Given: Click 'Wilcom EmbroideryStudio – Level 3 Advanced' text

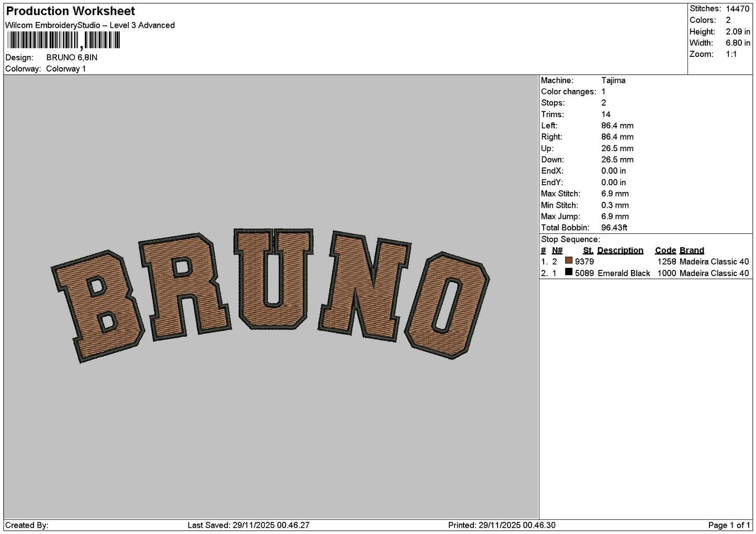Looking at the screenshot, I should (90, 25).
